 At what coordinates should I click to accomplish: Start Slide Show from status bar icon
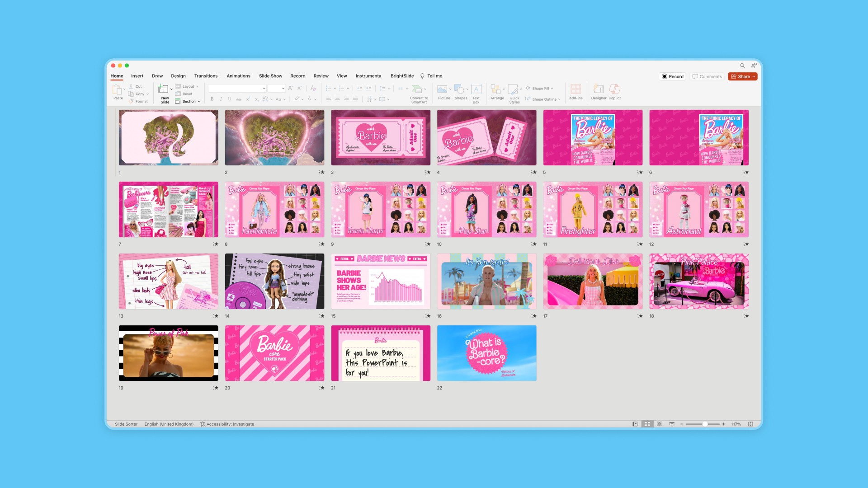672,424
